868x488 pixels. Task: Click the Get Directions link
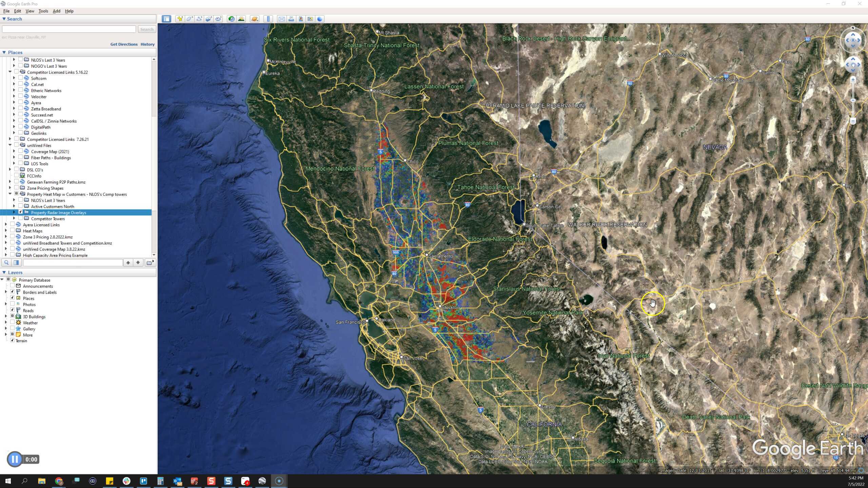[124, 44]
